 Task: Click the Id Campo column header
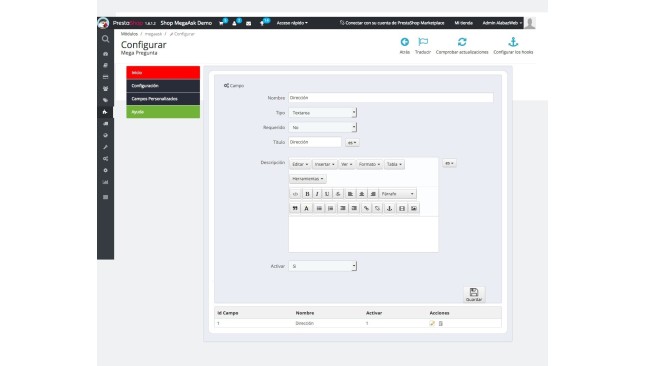point(228,313)
